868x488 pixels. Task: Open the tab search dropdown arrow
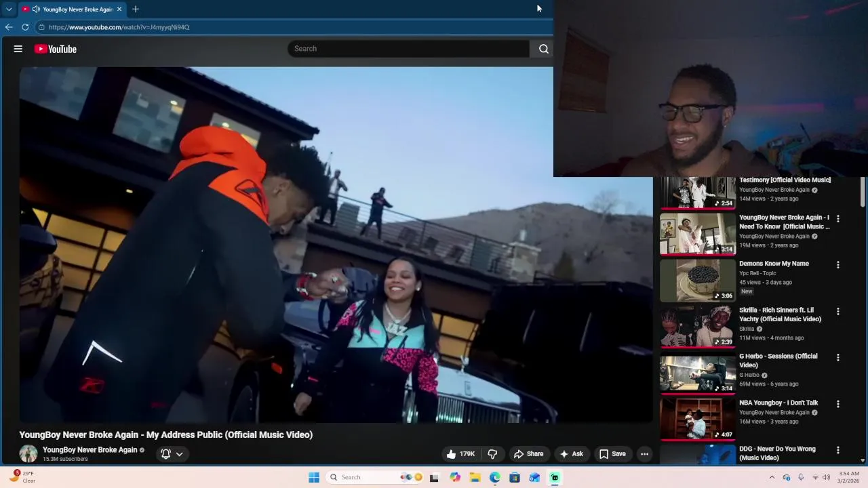pos(9,9)
